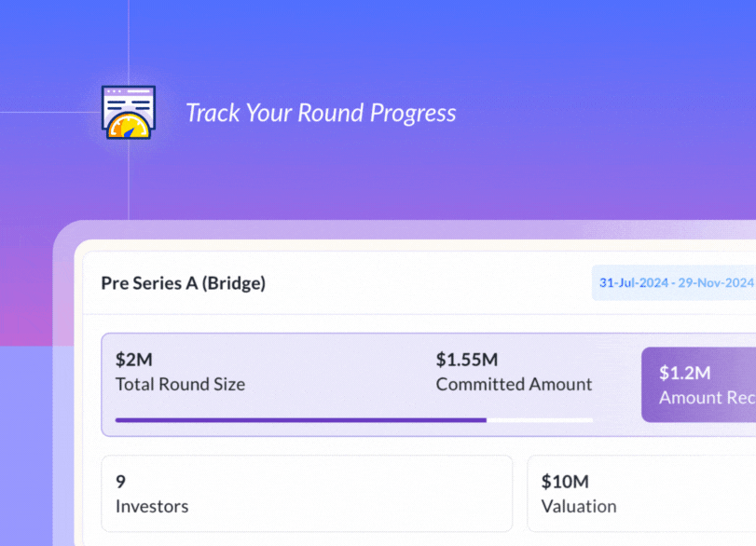Viewport: 756px width, 546px height.
Task: Open the "Amount Rec" label in purple card
Action: pyautogui.click(x=707, y=398)
